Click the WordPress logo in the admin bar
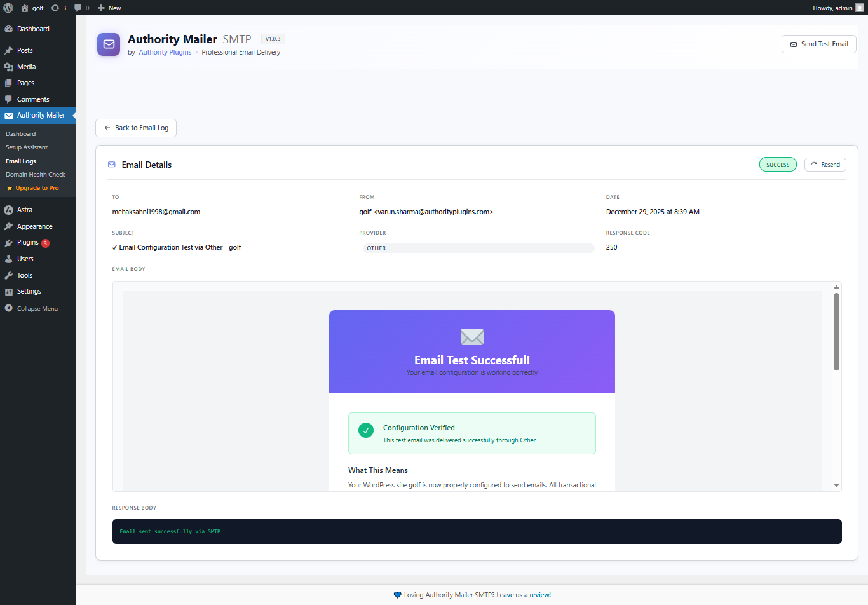Viewport: 868px width, 605px height. [x=8, y=8]
